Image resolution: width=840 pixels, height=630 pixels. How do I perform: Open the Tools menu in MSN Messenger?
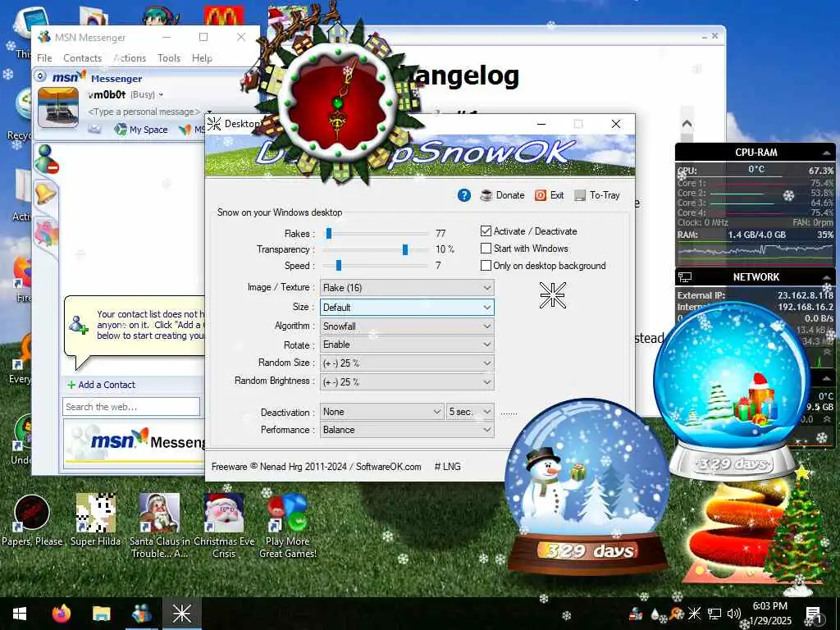click(x=169, y=58)
